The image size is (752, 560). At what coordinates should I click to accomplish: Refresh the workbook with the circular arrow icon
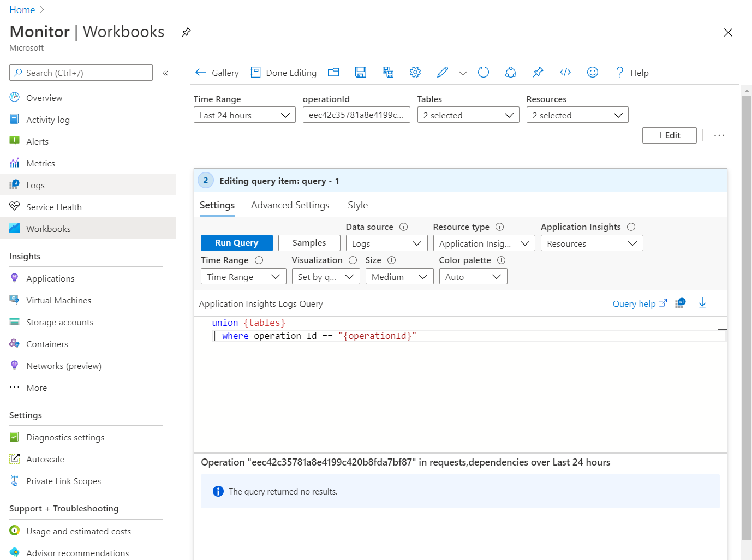tap(484, 72)
